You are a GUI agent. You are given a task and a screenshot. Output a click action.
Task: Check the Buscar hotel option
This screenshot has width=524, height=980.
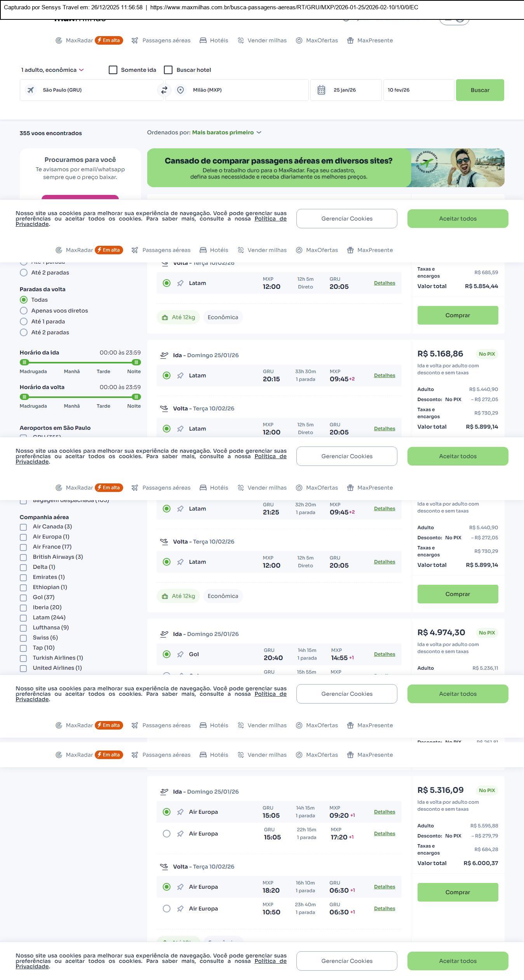point(168,70)
